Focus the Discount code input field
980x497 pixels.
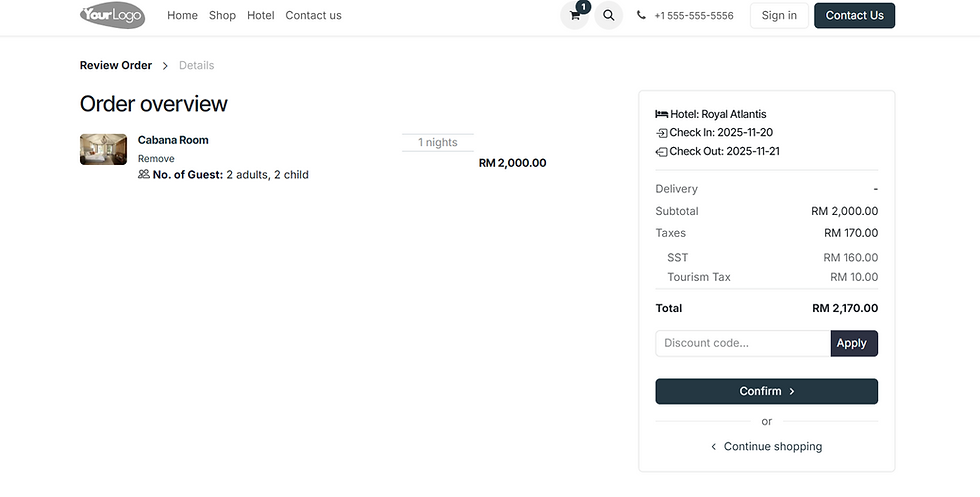click(742, 343)
